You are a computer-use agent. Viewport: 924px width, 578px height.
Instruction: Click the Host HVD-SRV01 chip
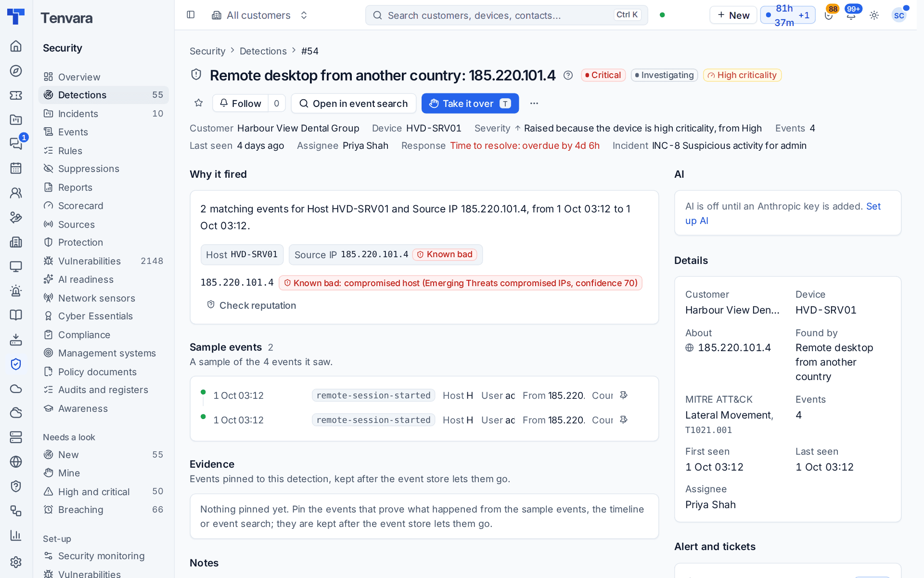tap(242, 254)
